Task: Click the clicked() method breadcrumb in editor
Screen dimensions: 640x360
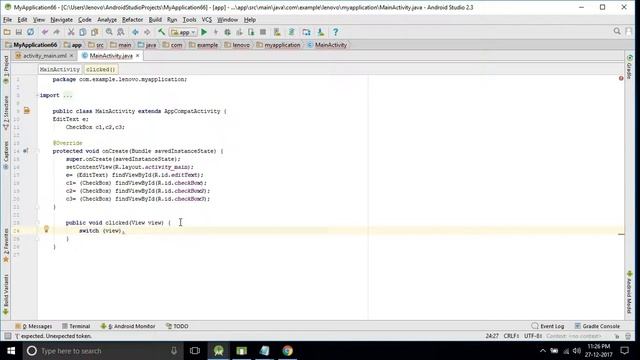Action: point(100,69)
